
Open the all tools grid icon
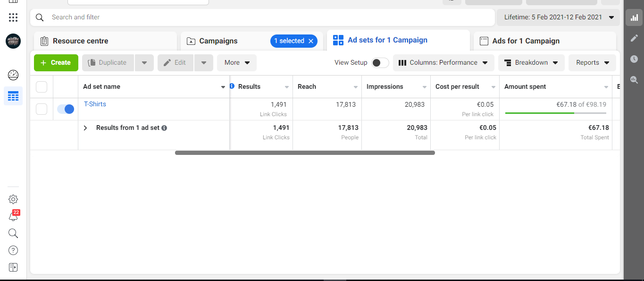pyautogui.click(x=13, y=17)
